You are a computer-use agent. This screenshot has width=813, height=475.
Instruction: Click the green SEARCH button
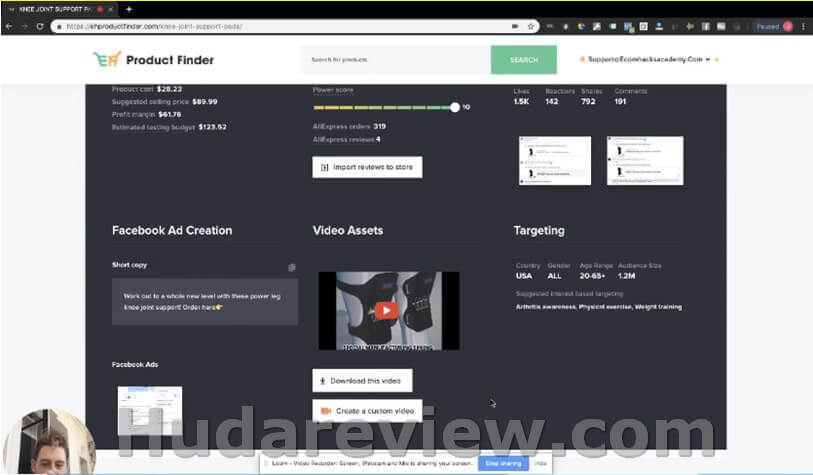click(x=524, y=60)
